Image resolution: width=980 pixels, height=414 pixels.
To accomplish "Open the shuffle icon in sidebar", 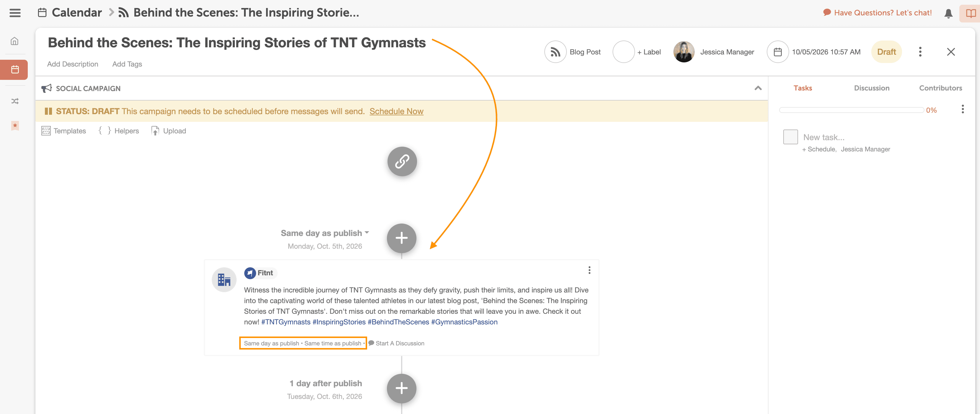I will point(15,101).
